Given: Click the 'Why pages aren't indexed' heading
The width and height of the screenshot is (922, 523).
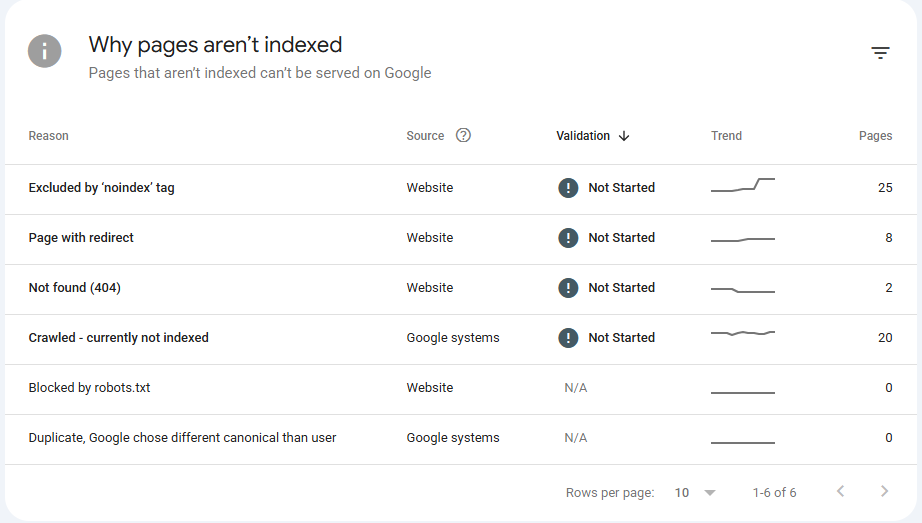Looking at the screenshot, I should click(215, 45).
